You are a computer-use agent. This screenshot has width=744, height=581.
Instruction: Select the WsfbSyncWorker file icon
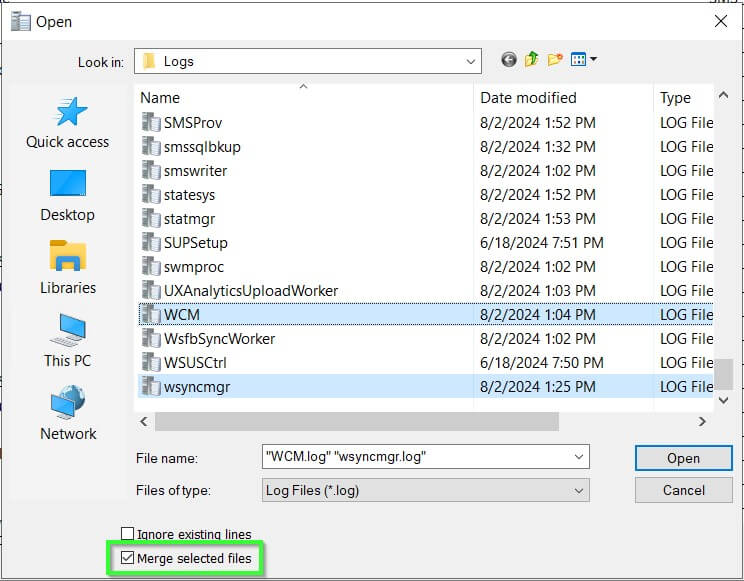click(x=151, y=338)
